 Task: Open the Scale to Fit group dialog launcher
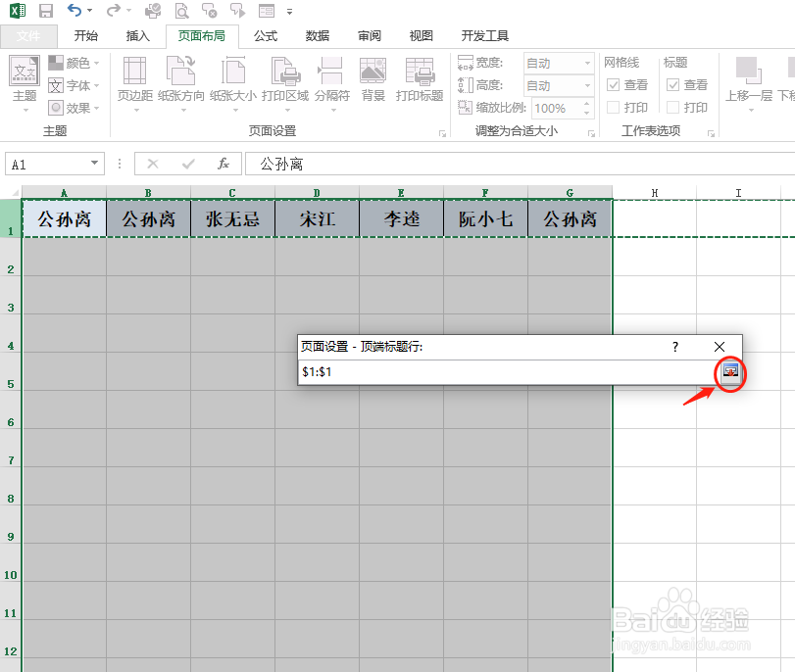click(x=591, y=133)
